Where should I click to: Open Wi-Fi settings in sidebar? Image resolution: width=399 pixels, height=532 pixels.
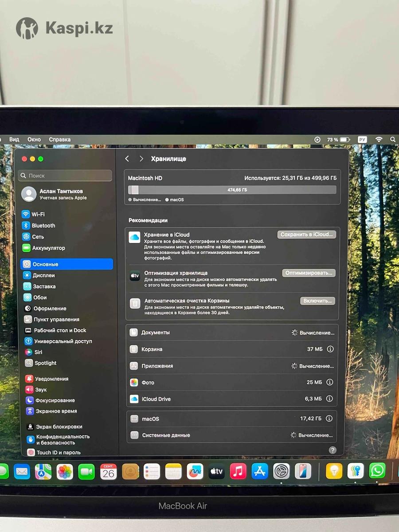[38, 214]
